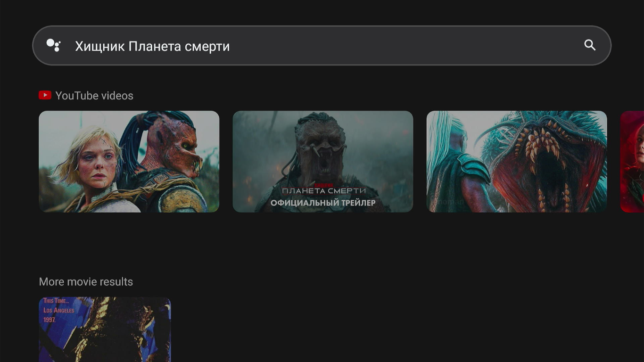Open the video showing the toothed monster
644x362 pixels.
[x=517, y=162]
